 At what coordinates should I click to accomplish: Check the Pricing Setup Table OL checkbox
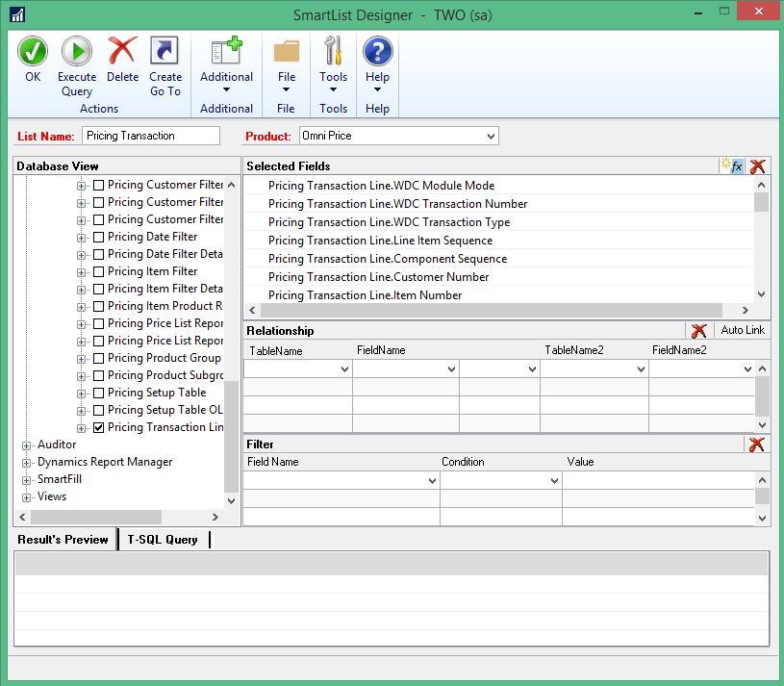coord(98,410)
